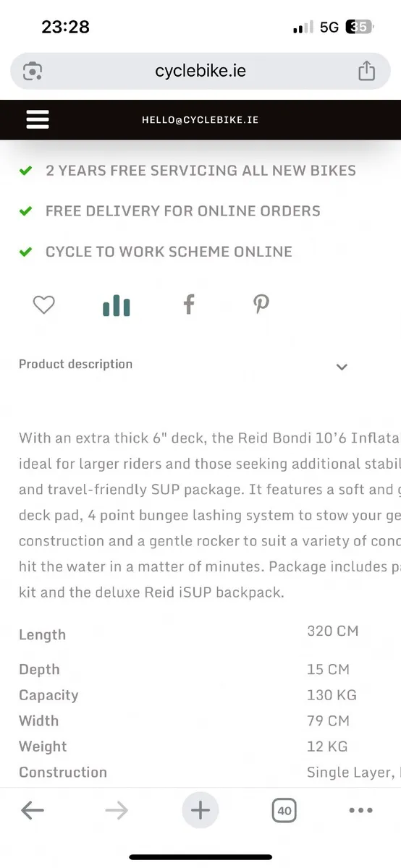Viewport: 401px width, 868px height.
Task: Tap the Cycle to Work Scheme Online text
Action: (169, 252)
